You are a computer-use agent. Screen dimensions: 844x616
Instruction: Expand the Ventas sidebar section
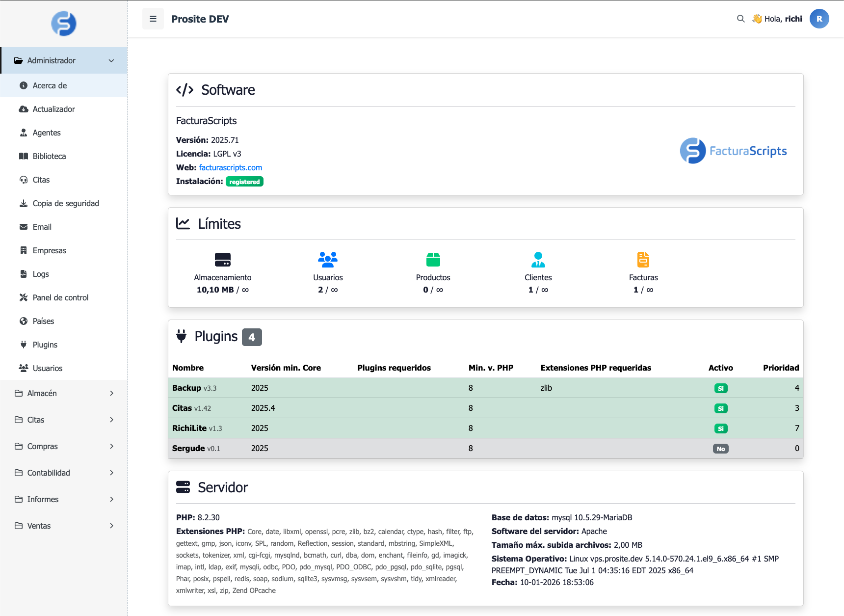coord(64,526)
